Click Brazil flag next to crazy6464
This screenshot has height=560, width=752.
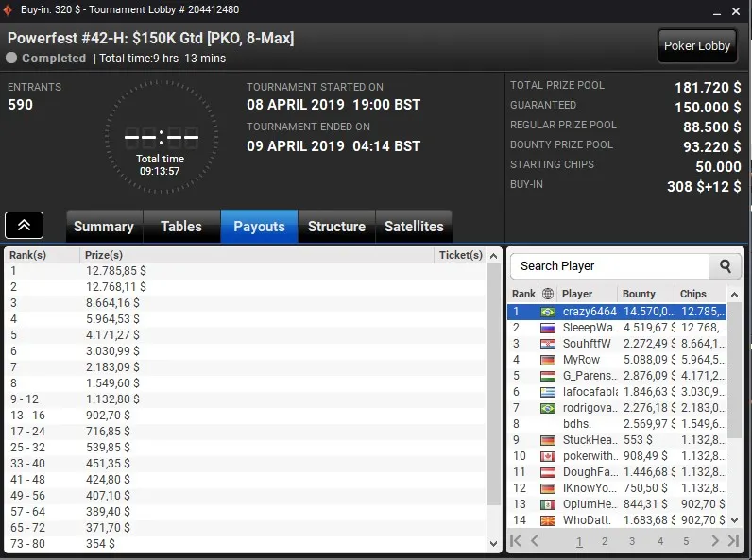click(x=548, y=313)
